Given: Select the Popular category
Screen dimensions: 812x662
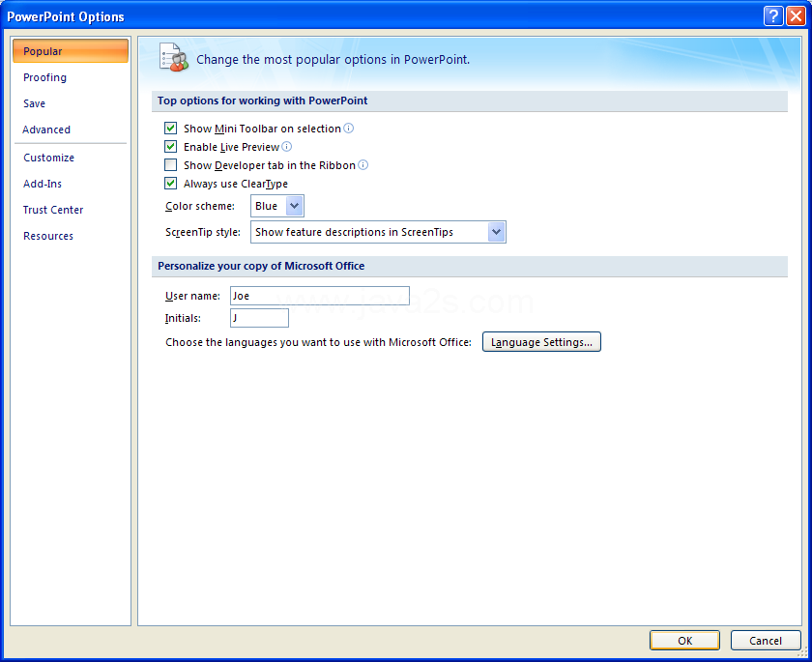Looking at the screenshot, I should coord(71,50).
